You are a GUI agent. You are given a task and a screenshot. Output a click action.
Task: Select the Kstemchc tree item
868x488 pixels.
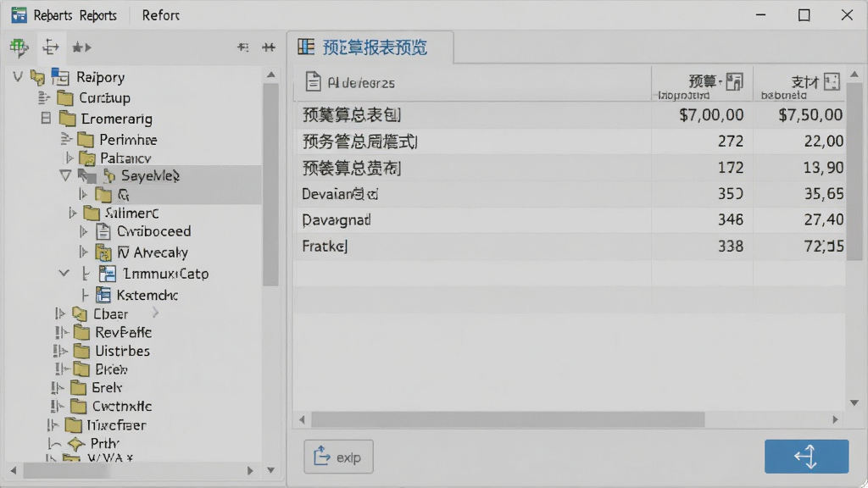click(x=147, y=296)
